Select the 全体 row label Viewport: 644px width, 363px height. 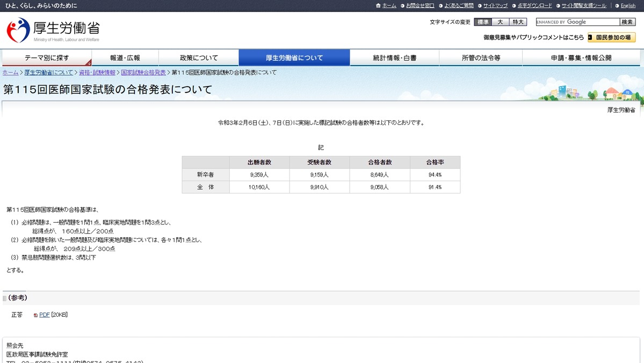pyautogui.click(x=205, y=187)
